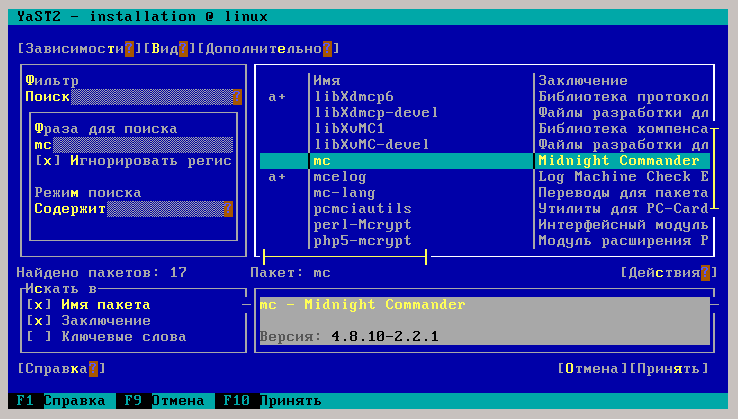This screenshot has width=738, height=419.
Task: Click the Log Machine Check summary cell
Action: (x=623, y=177)
